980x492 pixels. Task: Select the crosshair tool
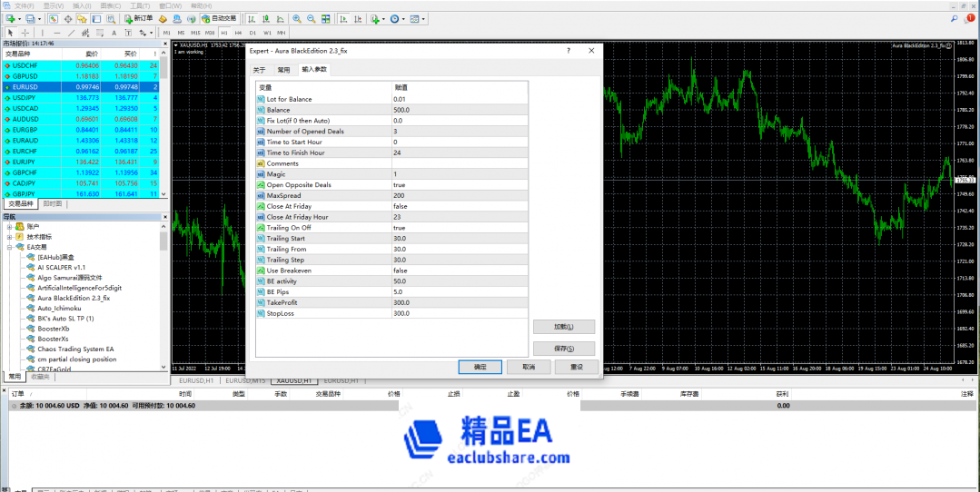(25, 33)
